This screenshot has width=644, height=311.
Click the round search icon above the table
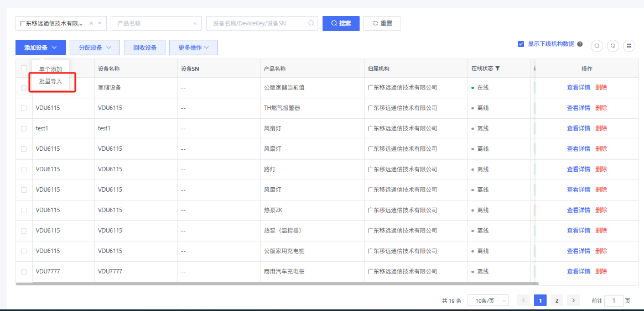tap(597, 46)
